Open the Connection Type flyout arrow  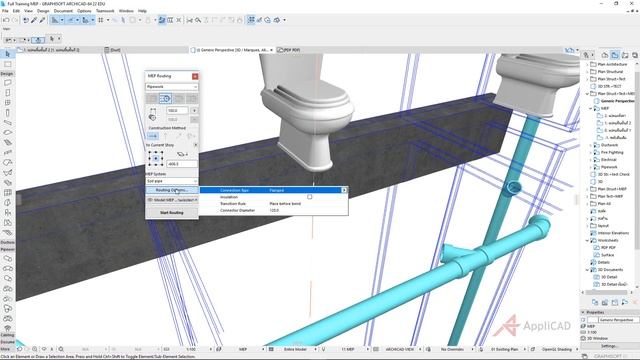[x=344, y=190]
